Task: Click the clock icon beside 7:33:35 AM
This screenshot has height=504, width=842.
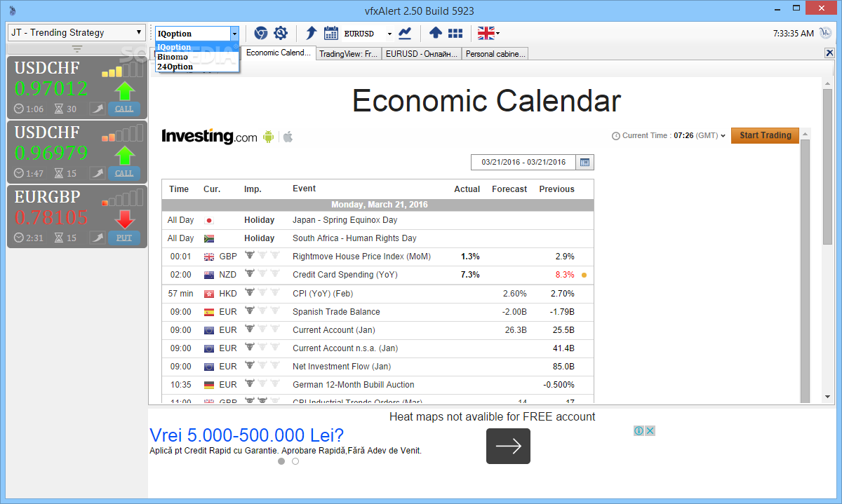Action: pyautogui.click(x=825, y=33)
